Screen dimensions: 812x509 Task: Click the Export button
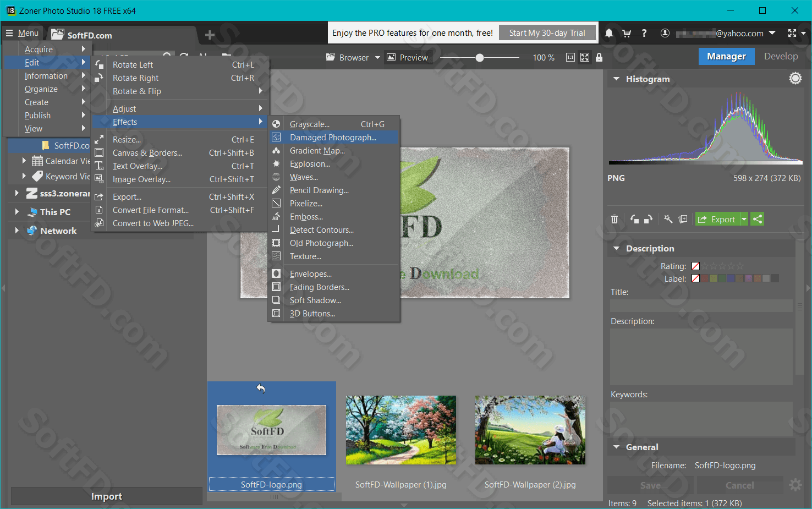(717, 219)
